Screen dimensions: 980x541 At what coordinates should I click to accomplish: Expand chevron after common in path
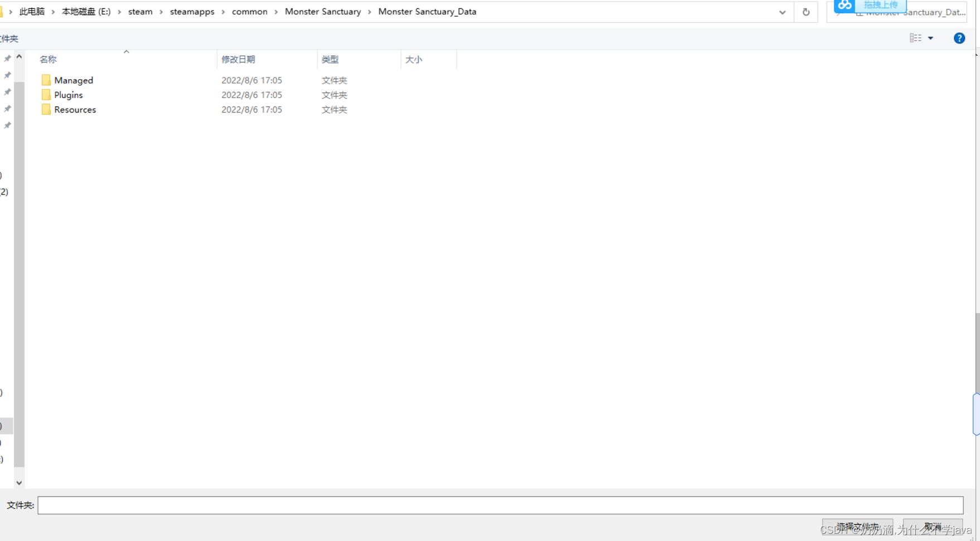pos(276,12)
